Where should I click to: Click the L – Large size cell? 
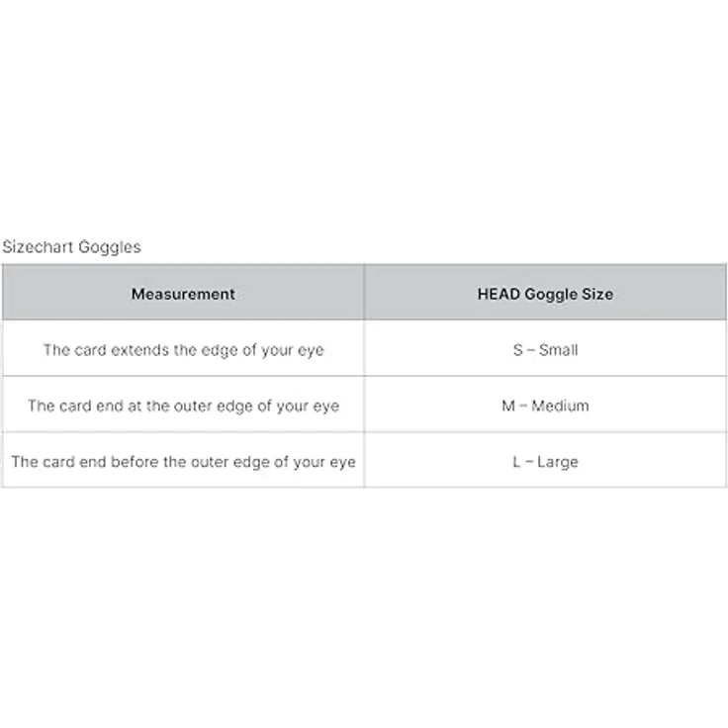(x=546, y=461)
